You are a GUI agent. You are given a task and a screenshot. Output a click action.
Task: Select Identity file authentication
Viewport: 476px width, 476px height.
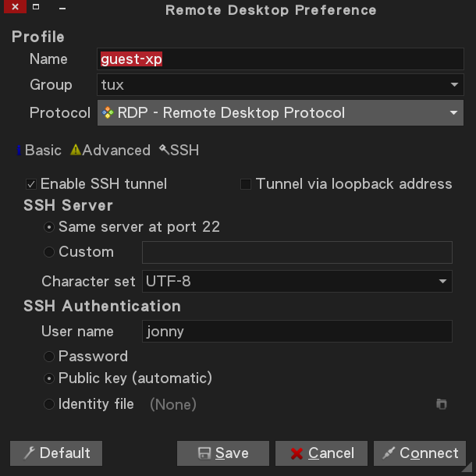[50, 404]
